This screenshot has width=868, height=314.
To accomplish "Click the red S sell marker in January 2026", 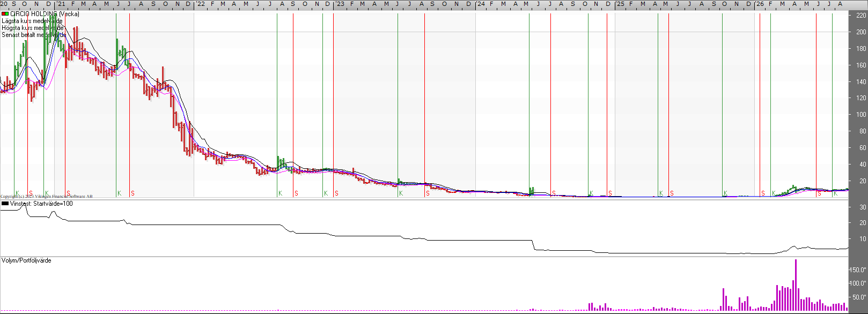I will tap(763, 193).
